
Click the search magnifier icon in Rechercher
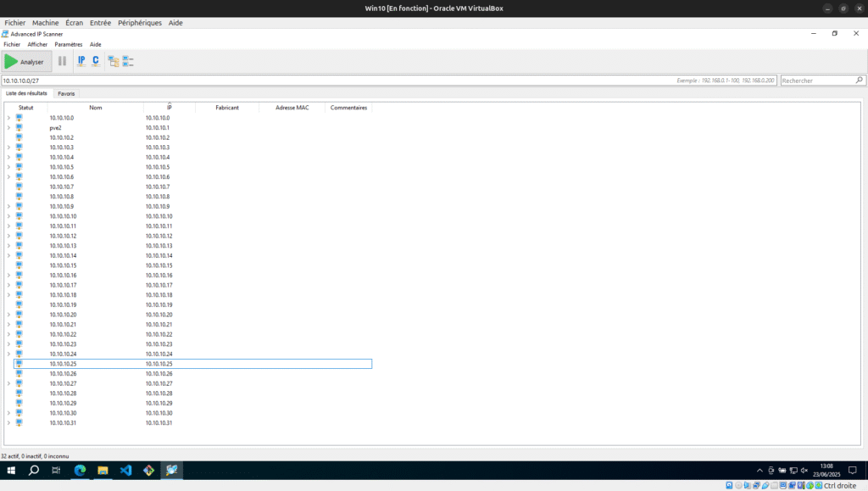(859, 81)
